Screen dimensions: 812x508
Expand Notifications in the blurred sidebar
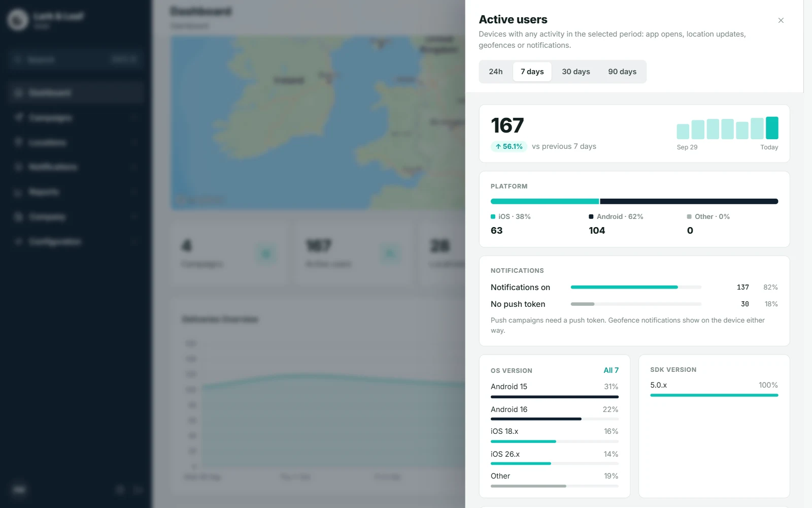coord(76,167)
